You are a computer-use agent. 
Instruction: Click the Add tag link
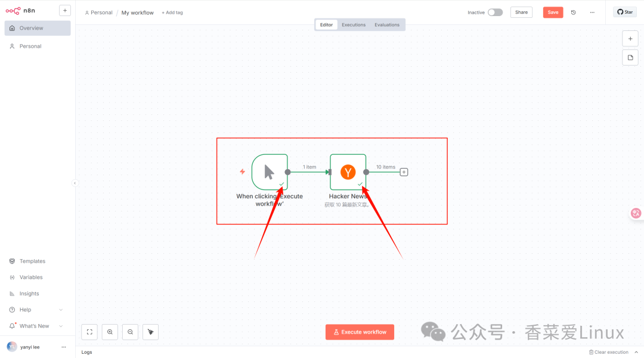[172, 13]
